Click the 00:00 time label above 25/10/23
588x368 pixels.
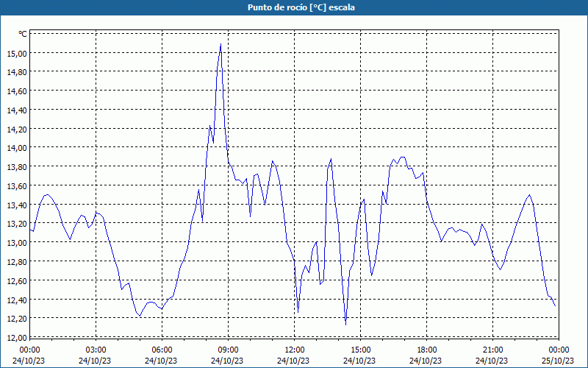tap(559, 350)
